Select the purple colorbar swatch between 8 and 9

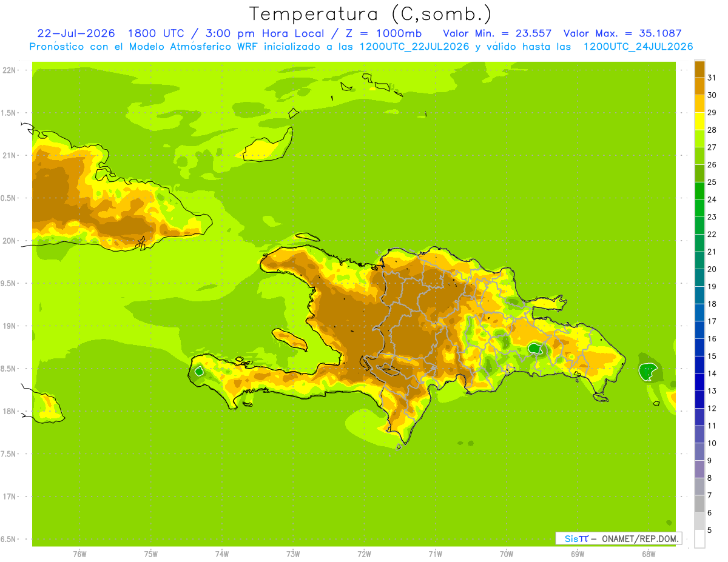click(x=699, y=469)
